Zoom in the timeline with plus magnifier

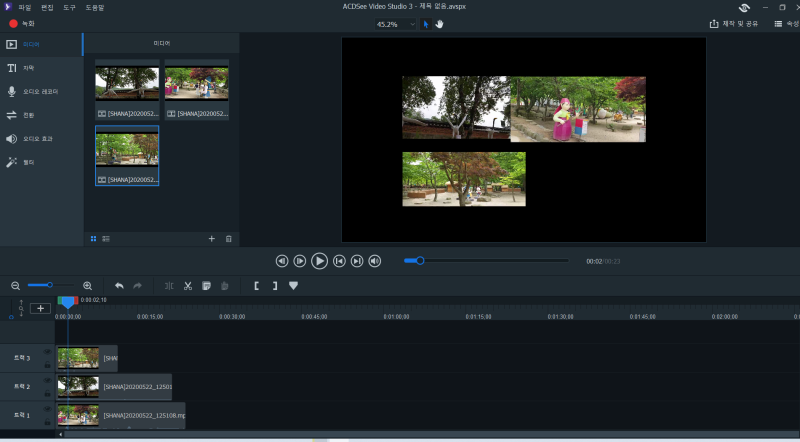88,286
